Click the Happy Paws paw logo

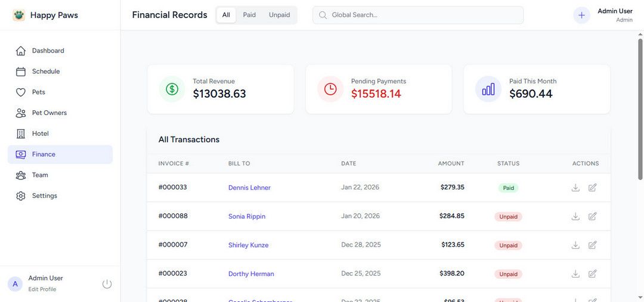click(x=19, y=15)
